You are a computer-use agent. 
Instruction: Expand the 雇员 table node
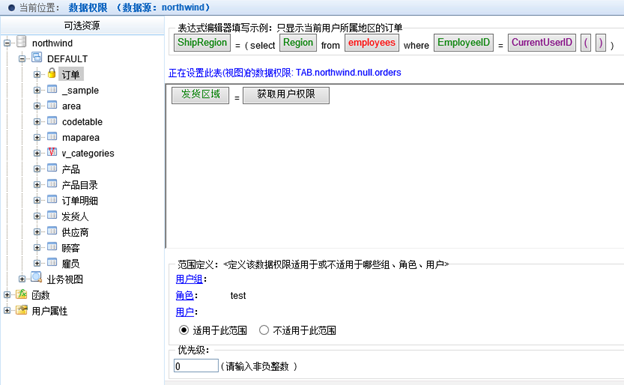pyautogui.click(x=37, y=263)
